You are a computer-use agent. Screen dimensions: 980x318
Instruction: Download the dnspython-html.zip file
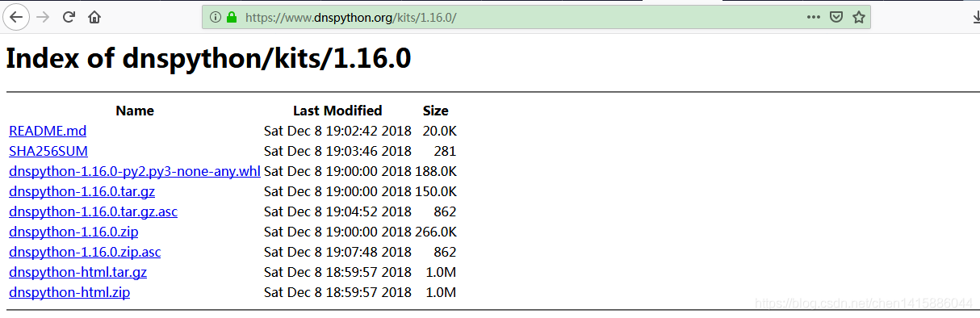(69, 292)
